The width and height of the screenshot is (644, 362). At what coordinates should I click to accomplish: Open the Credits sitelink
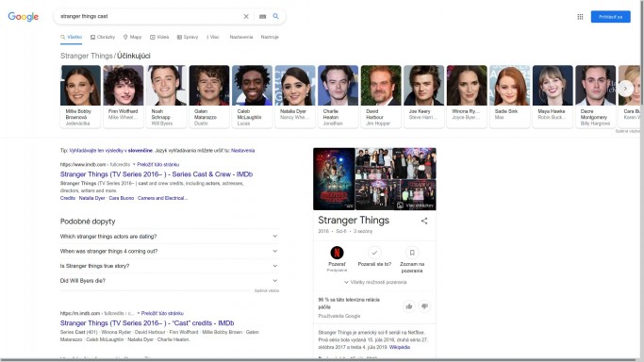pyautogui.click(x=68, y=198)
